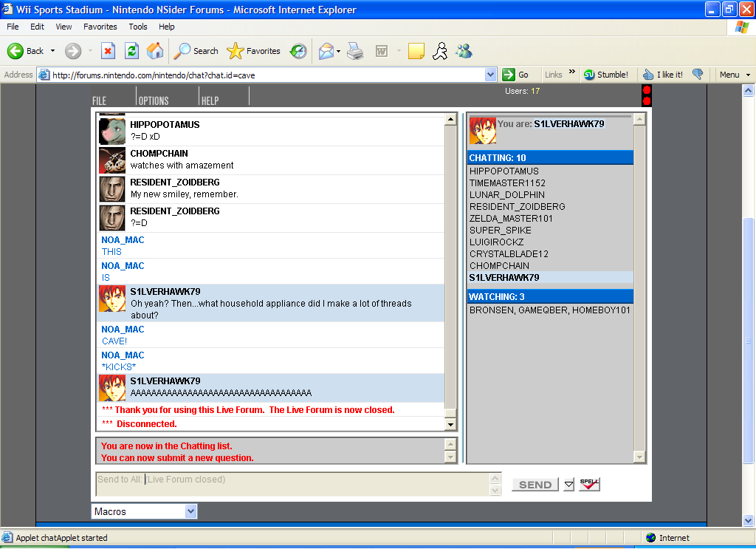Click the Chompchain avatar in chat

tap(112, 160)
